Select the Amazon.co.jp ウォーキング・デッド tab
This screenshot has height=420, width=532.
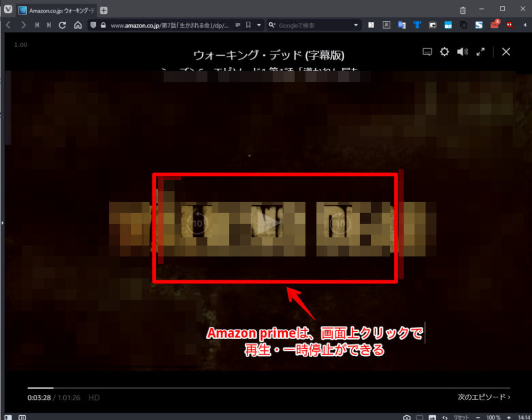tap(57, 11)
